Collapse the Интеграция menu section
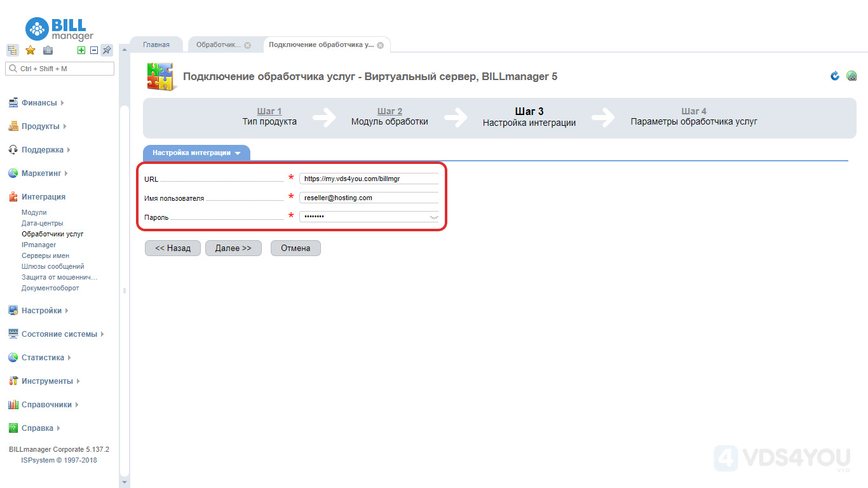Viewport: 868px width, 488px height. (43, 197)
